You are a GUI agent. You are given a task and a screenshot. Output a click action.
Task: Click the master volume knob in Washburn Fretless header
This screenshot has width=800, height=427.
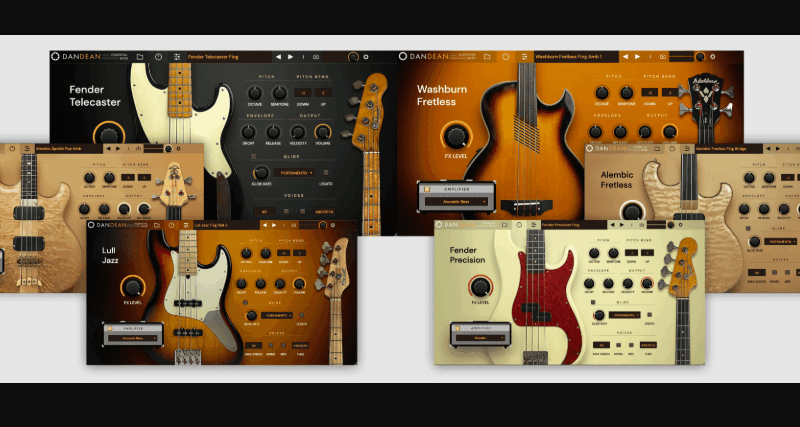click(x=701, y=57)
